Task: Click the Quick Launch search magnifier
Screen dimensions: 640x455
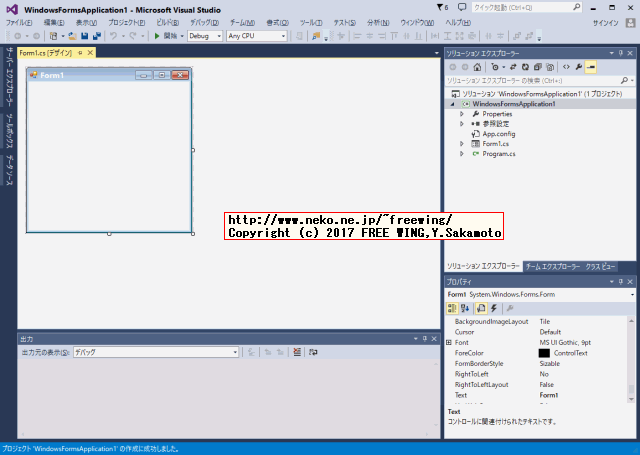Action: pos(576,7)
